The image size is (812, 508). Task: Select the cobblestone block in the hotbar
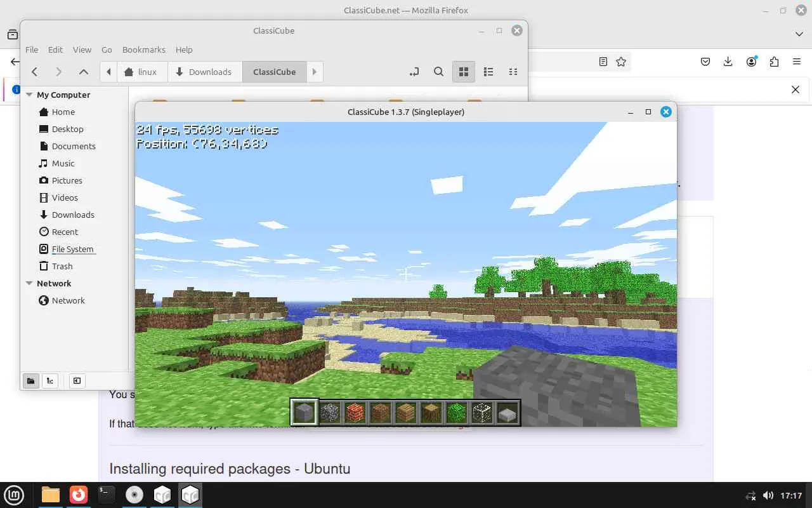point(330,413)
